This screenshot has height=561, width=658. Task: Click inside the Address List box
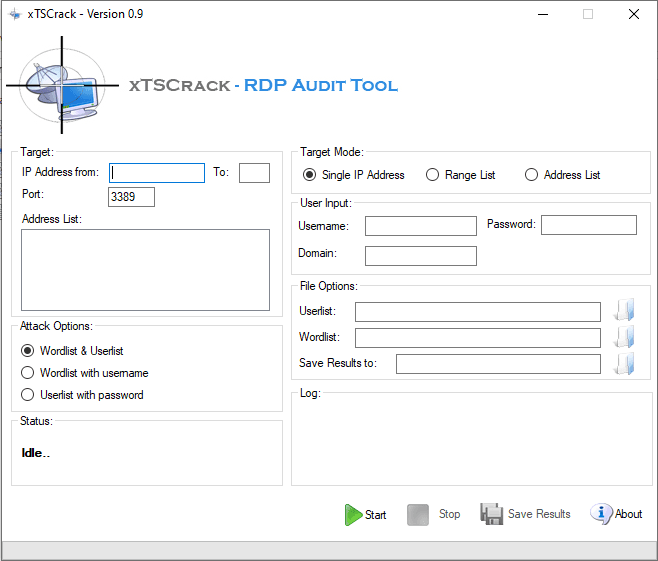[x=146, y=270]
